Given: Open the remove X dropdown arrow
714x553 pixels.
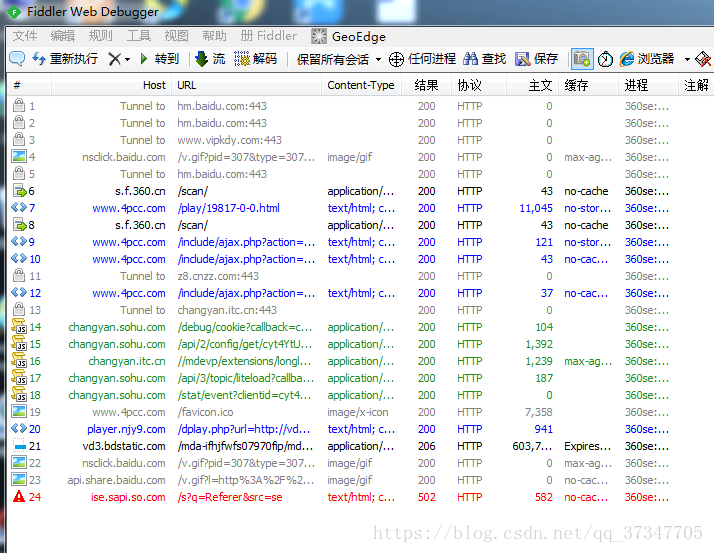Looking at the screenshot, I should (x=128, y=59).
